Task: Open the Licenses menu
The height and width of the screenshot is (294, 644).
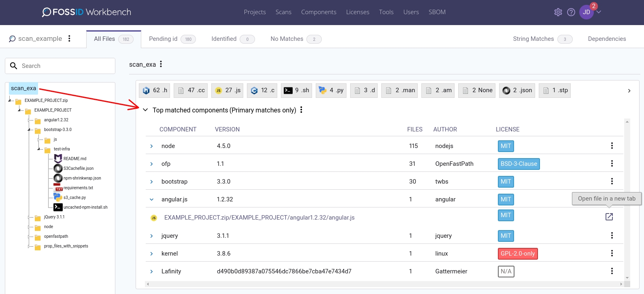Action: point(357,12)
